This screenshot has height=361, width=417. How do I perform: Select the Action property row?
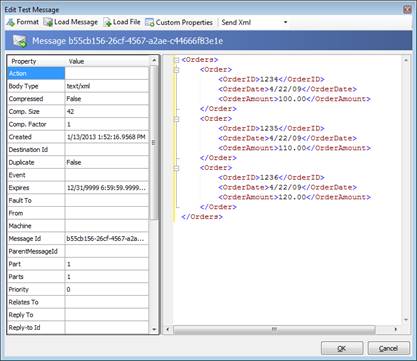click(78, 73)
